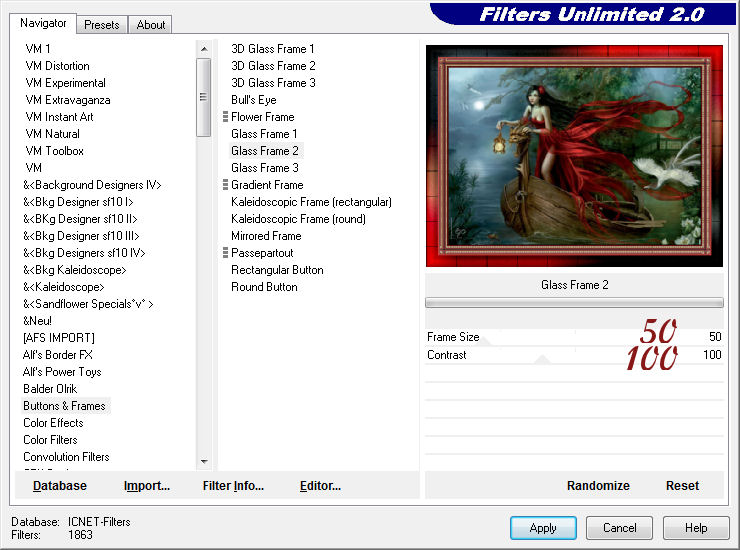This screenshot has width=740, height=550.
Task: Select &<Sandflower Specials°v° > category
Action: 88,304
